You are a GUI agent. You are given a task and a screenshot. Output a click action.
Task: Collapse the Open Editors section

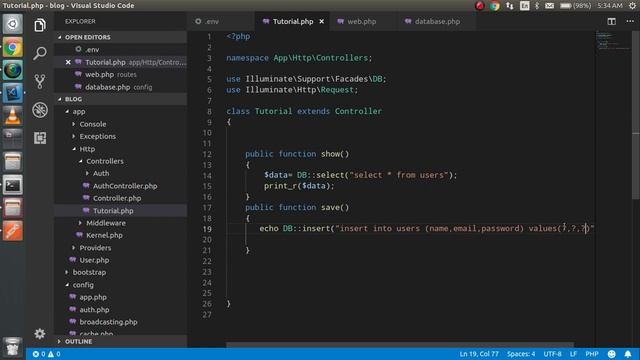click(60, 37)
